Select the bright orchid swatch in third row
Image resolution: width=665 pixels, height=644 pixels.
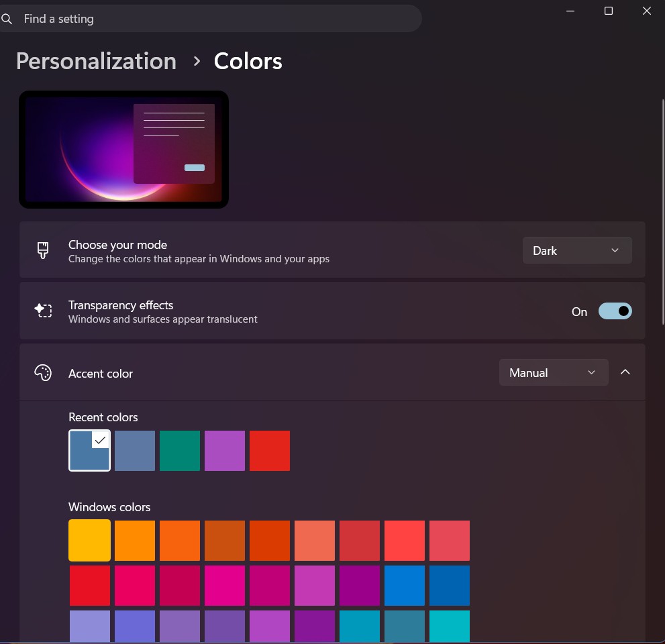click(x=270, y=626)
